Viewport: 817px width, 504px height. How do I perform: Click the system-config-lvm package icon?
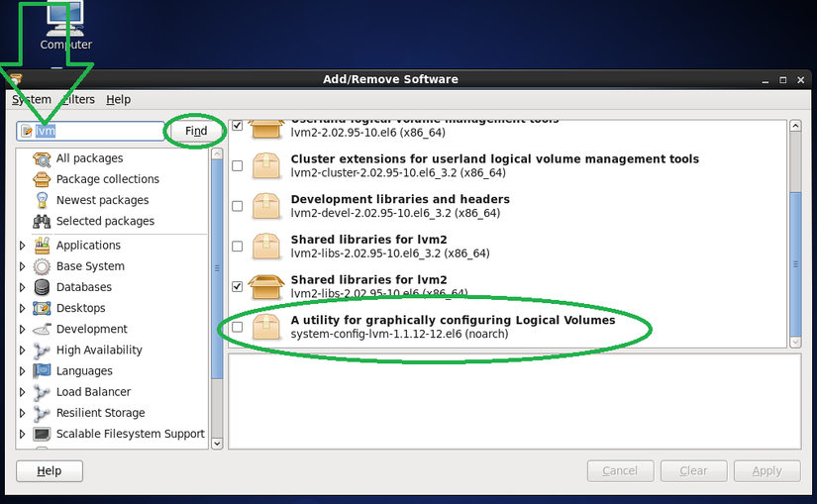click(265, 327)
